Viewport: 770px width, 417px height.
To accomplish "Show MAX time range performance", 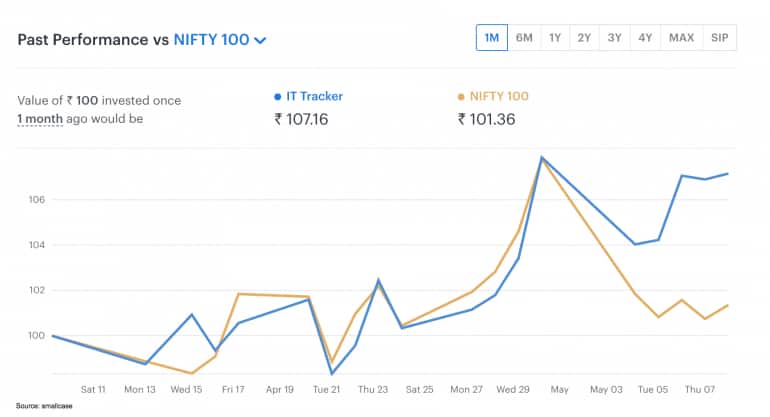I will tap(682, 38).
